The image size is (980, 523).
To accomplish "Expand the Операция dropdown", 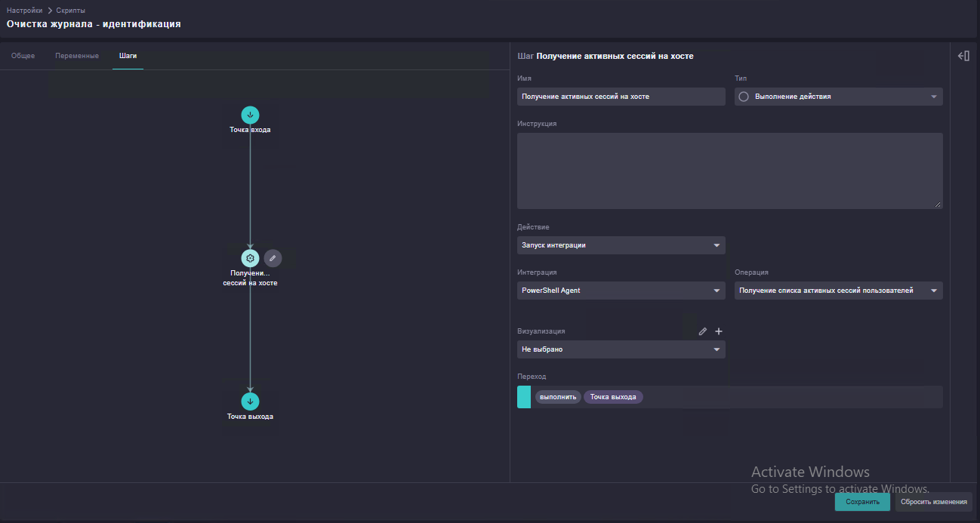I will tap(838, 291).
